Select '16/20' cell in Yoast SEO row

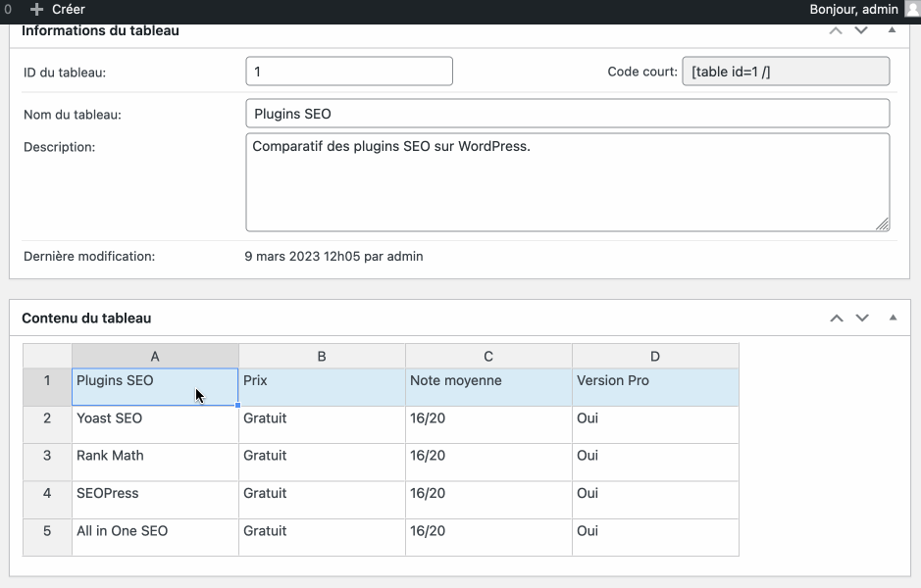pyautogui.click(x=488, y=424)
